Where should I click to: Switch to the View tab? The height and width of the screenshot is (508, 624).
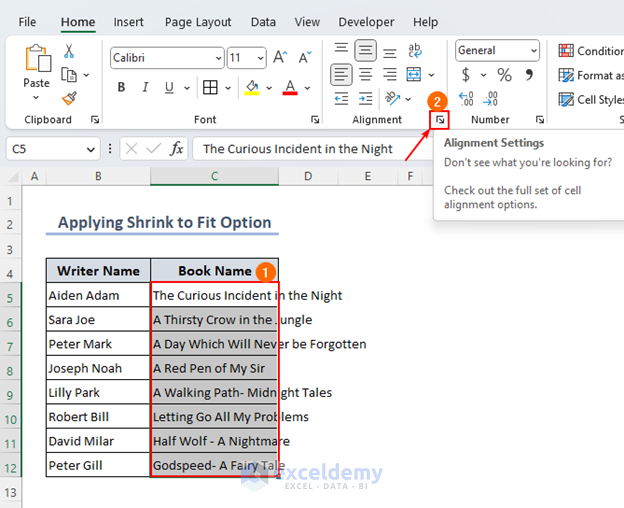pyautogui.click(x=307, y=22)
